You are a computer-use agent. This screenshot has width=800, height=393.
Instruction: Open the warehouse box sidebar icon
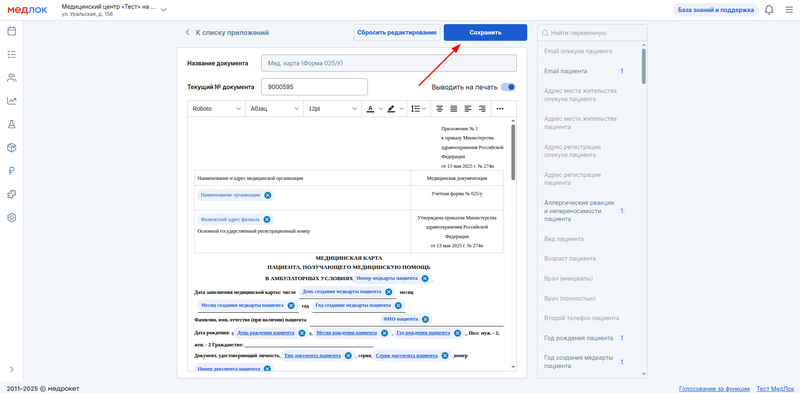12,148
